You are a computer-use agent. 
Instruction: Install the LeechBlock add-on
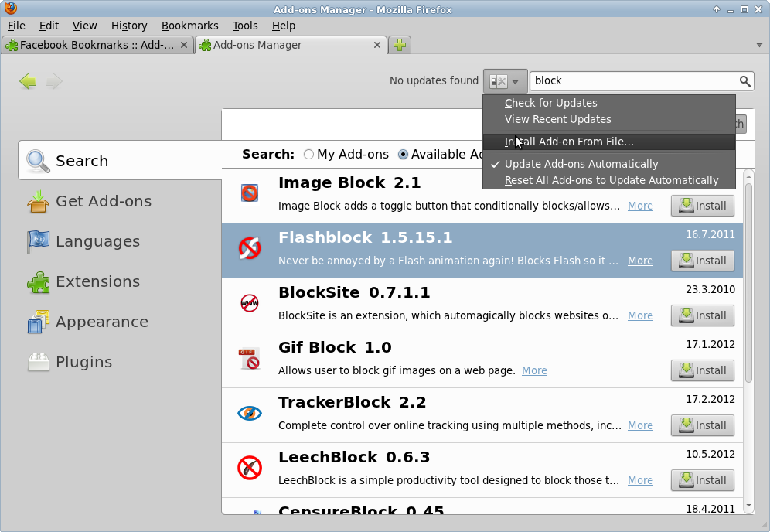703,480
